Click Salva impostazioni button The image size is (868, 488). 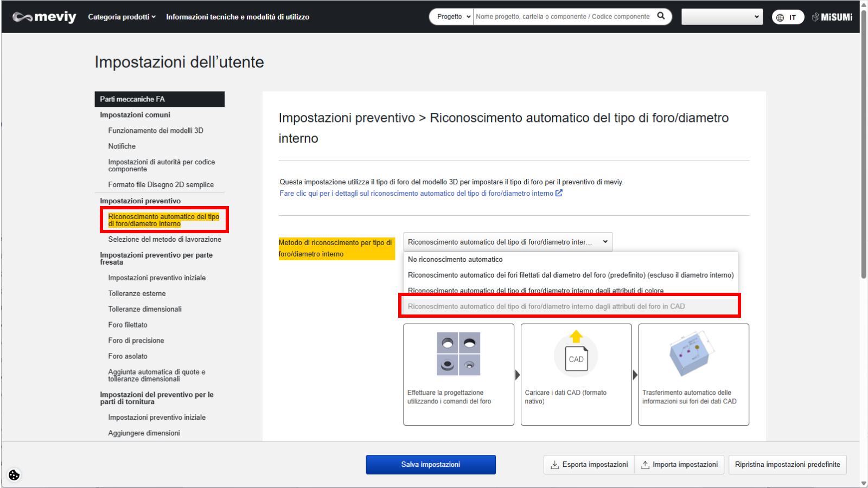[430, 465]
